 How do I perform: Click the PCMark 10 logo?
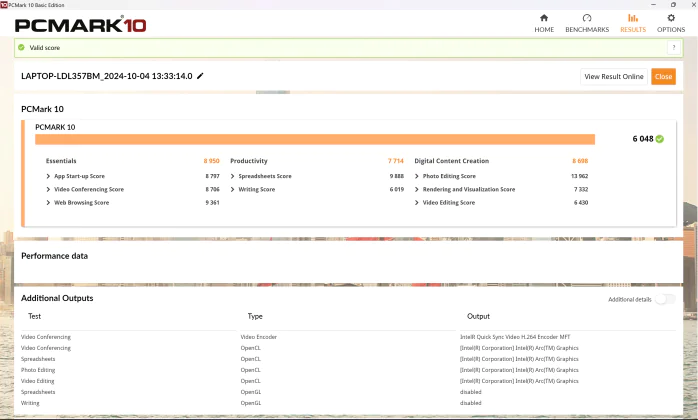(x=80, y=24)
